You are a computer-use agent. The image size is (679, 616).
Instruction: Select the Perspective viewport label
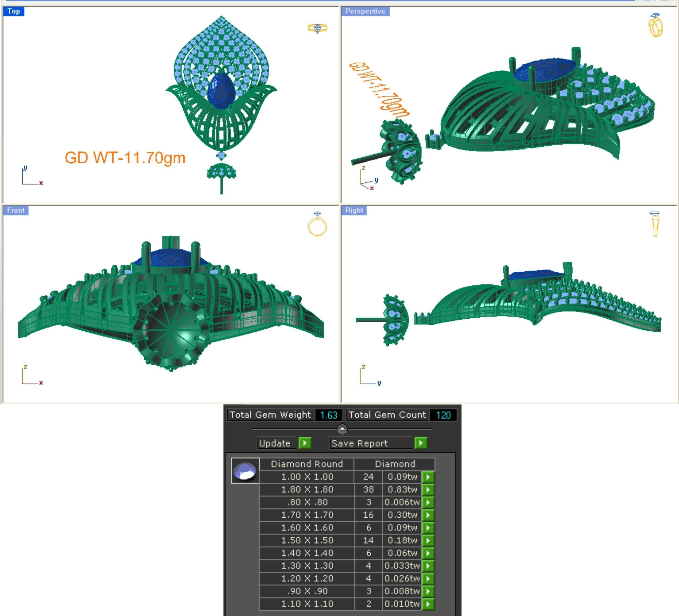tap(365, 11)
